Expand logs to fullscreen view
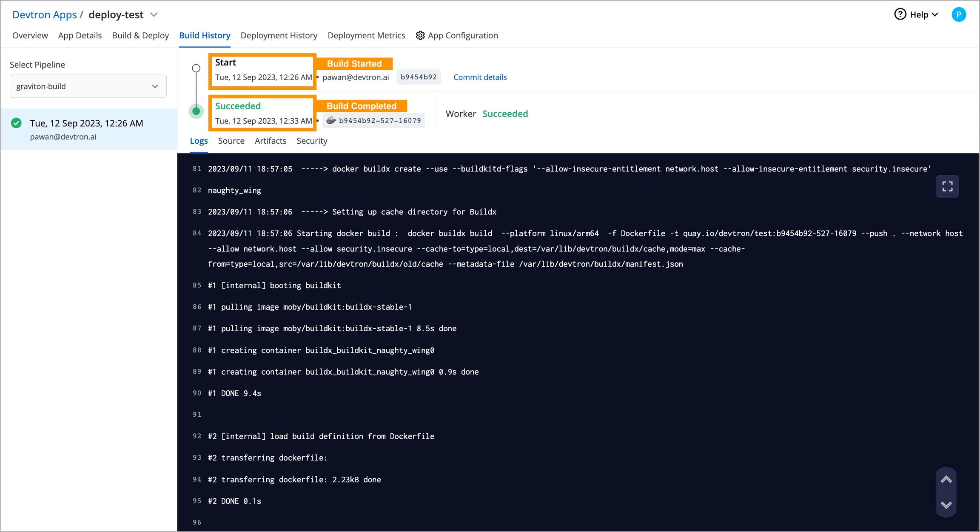Viewport: 980px width, 532px height. click(x=947, y=186)
